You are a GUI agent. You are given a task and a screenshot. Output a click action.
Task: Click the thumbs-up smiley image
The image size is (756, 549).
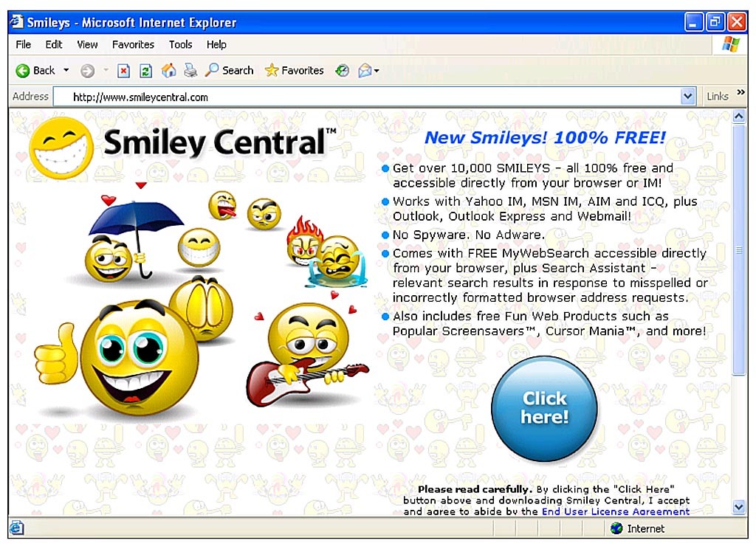point(118,356)
